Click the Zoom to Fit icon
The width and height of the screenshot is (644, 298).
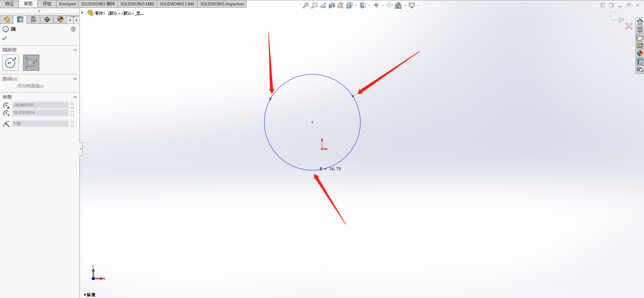pos(305,5)
